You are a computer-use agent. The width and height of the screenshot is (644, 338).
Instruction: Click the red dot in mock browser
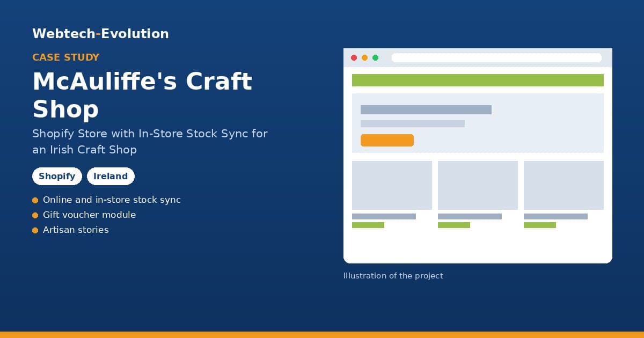[354, 57]
